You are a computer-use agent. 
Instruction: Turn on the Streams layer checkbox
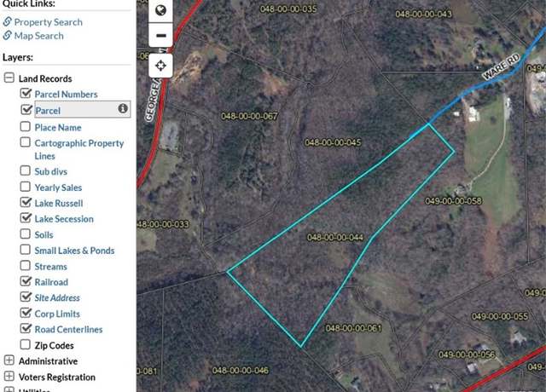25,265
